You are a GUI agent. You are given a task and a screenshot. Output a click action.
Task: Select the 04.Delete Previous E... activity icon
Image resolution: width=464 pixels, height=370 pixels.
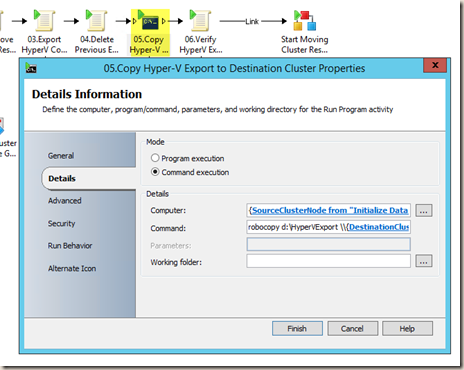click(x=96, y=21)
